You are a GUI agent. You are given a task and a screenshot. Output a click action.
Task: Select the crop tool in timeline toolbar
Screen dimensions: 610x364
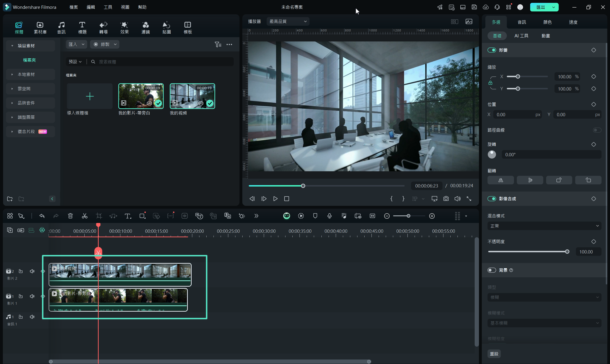click(x=99, y=216)
